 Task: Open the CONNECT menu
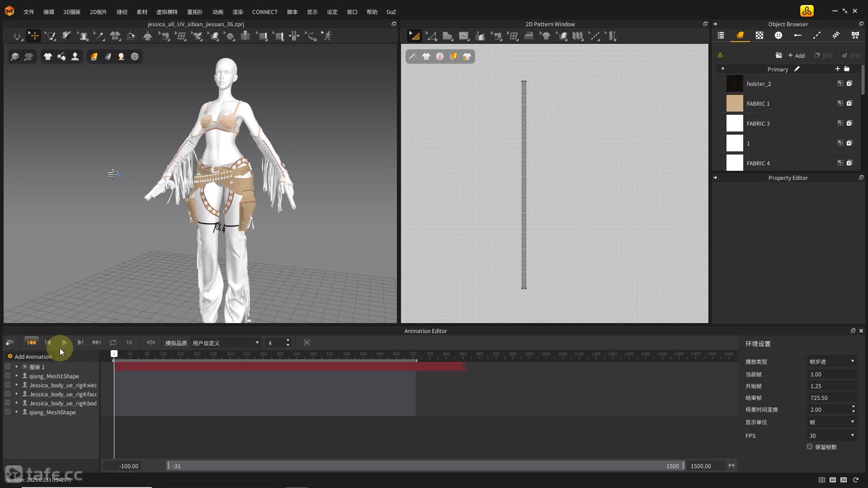tap(264, 12)
